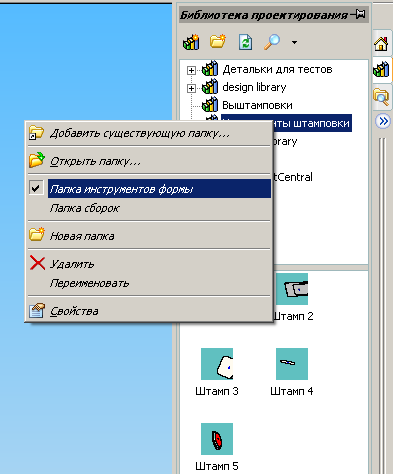Click the Новая папка folder icon

point(37,234)
